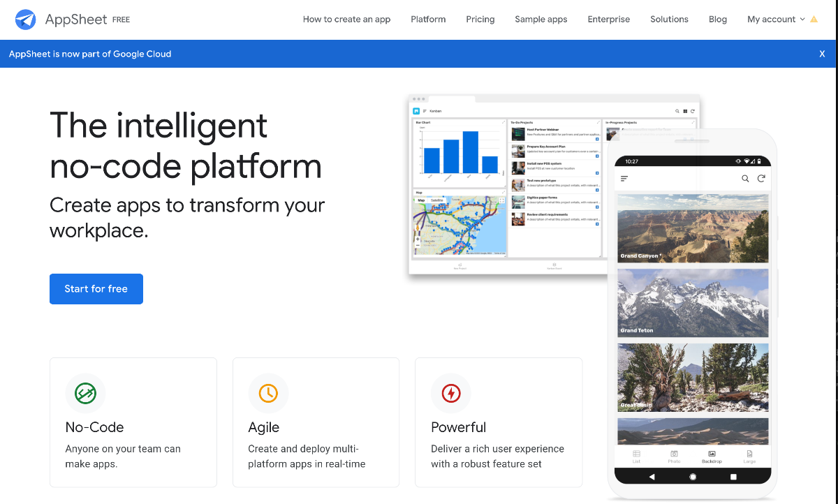Tap the Android recent apps square
Viewport: 838px width, 504px height.
(x=733, y=477)
